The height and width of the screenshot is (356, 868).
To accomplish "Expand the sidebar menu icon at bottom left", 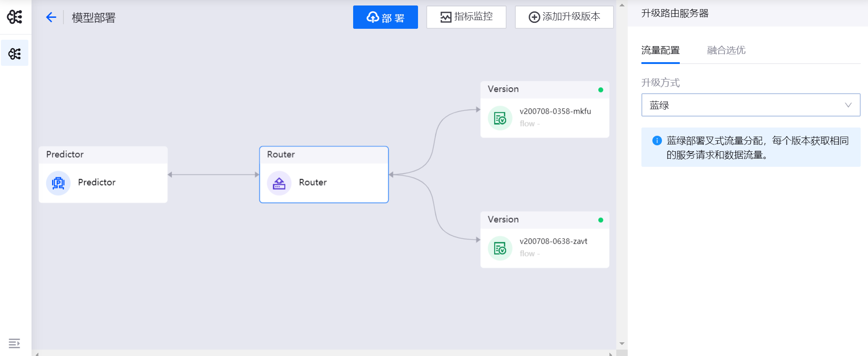I will click(x=14, y=343).
